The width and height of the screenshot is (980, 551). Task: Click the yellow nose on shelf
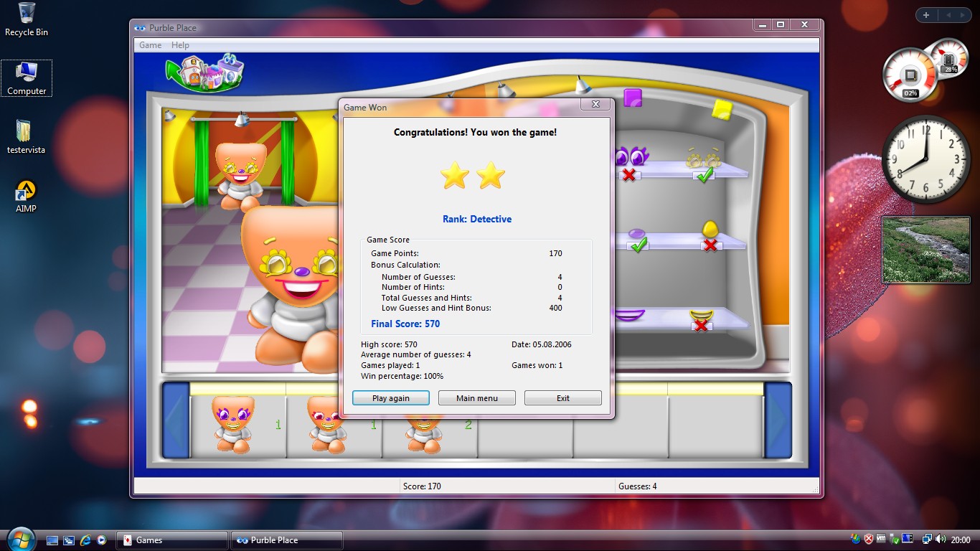coord(710,229)
